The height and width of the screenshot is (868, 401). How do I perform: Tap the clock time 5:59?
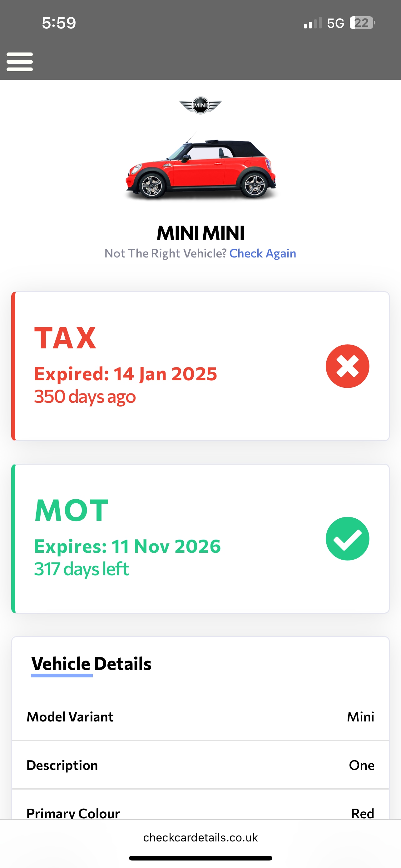(59, 23)
